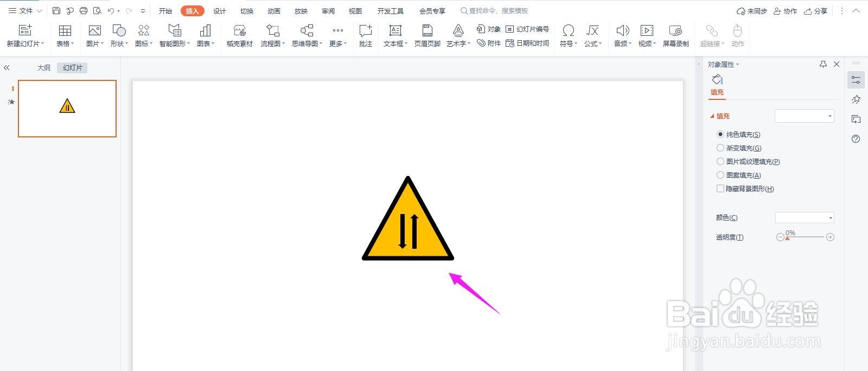Viewport: 868px width, 371px height.
Task: Click the transparency slider track
Action: [x=805, y=237]
